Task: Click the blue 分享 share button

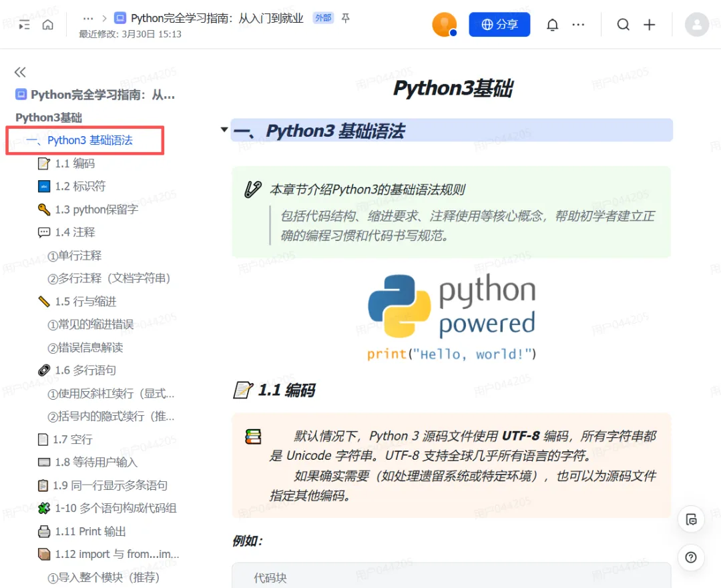Action: pyautogui.click(x=499, y=25)
